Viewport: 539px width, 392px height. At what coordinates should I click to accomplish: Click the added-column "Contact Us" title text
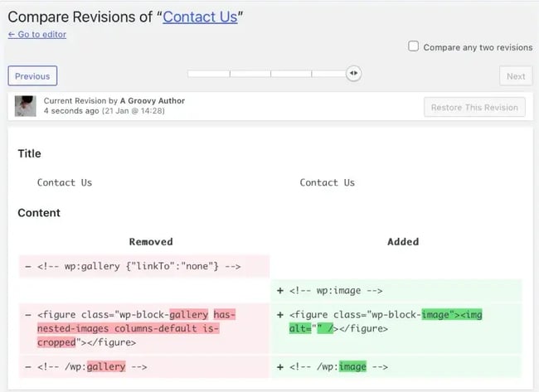click(x=327, y=182)
